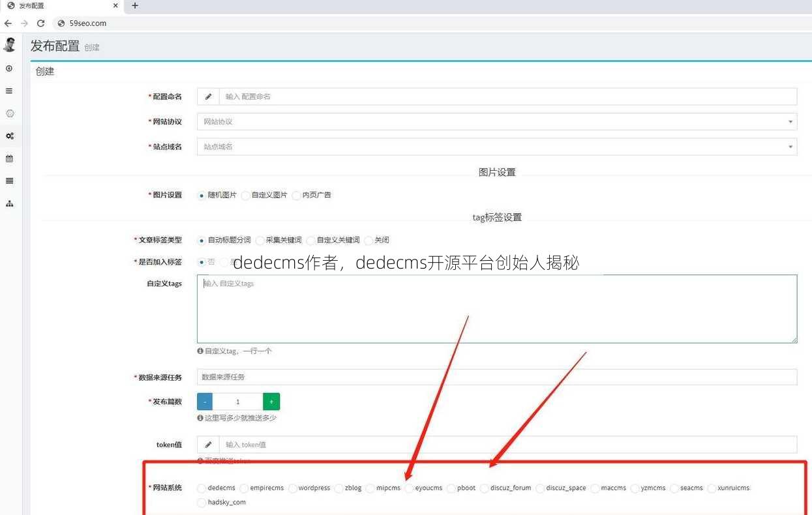Select seacms as 网站系统

point(674,488)
